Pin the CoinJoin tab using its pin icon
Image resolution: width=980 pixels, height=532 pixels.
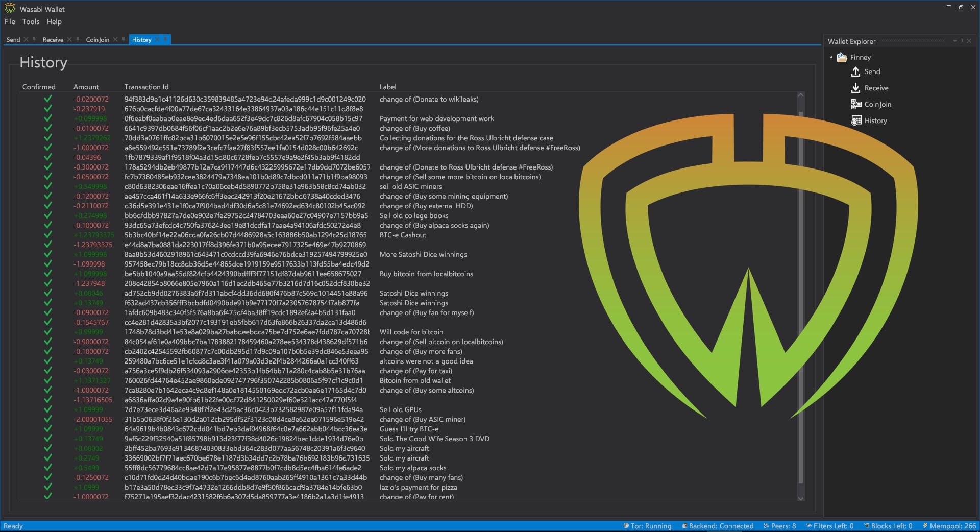click(x=124, y=39)
